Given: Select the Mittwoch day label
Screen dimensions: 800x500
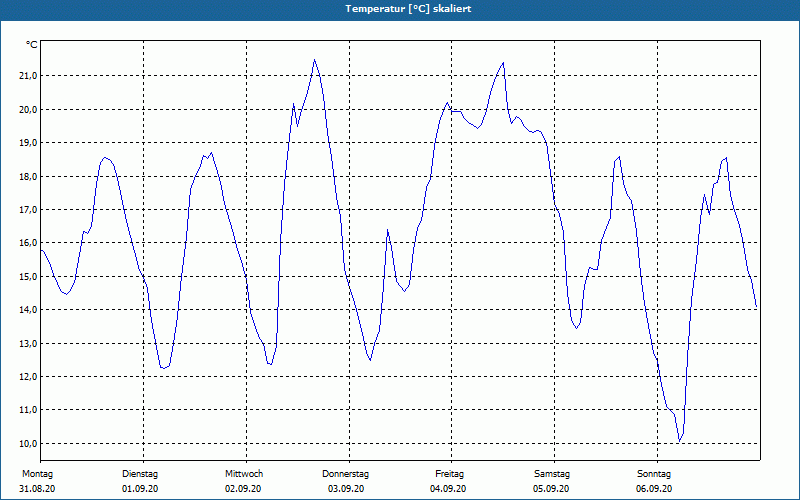Looking at the screenshot, I should (x=244, y=474).
